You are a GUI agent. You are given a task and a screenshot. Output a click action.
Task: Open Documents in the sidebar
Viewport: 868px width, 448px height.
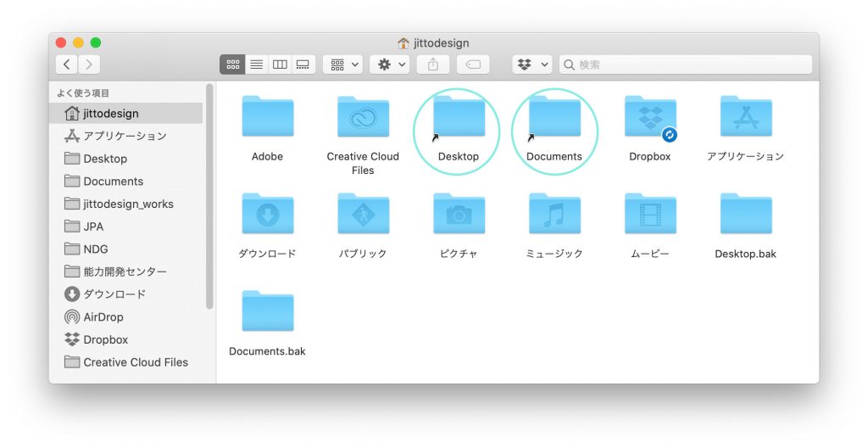pos(126,182)
